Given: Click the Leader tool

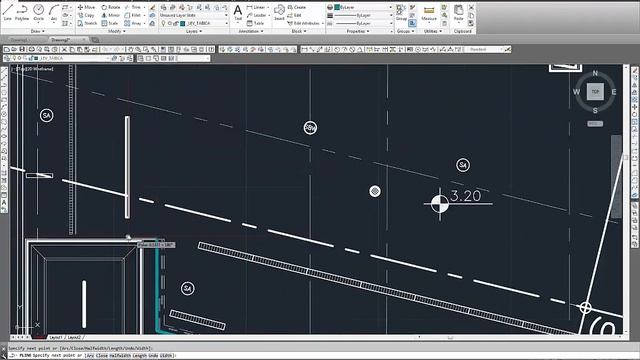Looking at the screenshot, I should click(256, 15).
